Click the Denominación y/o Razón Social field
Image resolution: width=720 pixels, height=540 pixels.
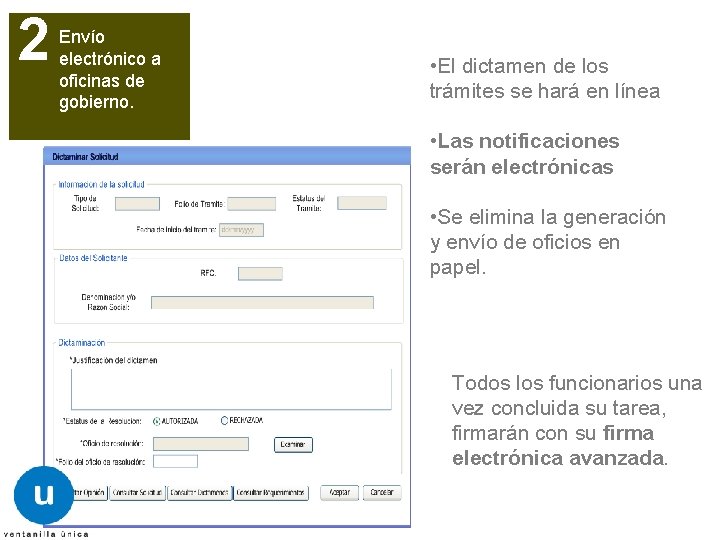point(262,303)
